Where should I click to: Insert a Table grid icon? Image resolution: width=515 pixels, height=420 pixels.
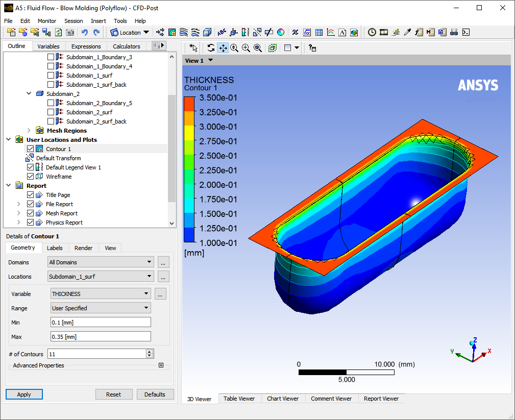[x=318, y=32]
